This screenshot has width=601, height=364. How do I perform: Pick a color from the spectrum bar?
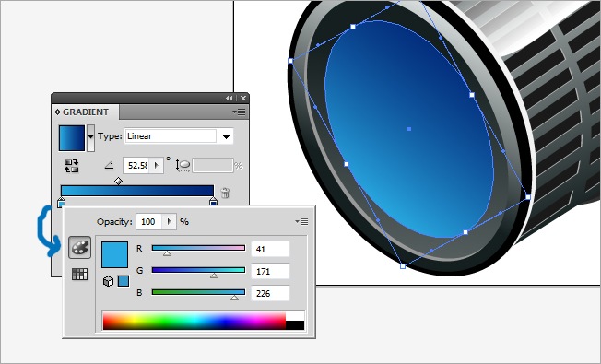pos(194,321)
